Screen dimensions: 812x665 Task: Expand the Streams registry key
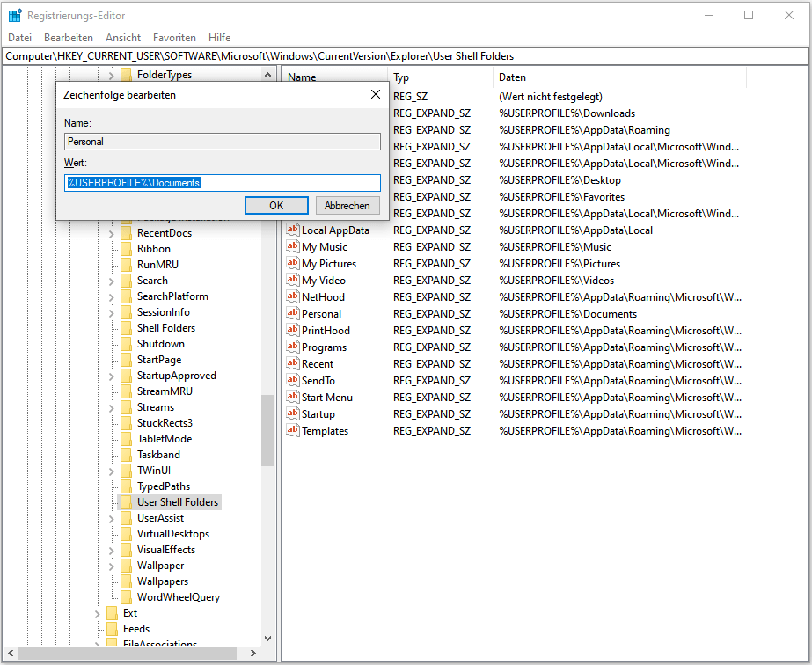pyautogui.click(x=112, y=407)
